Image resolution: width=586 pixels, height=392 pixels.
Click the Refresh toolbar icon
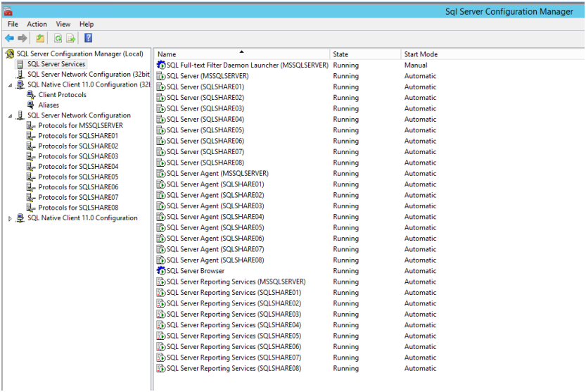(58, 38)
